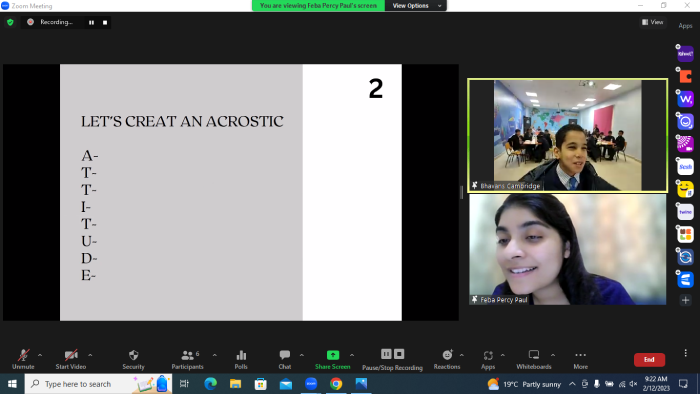This screenshot has width=700, height=394.
Task: Open the Reactions smiley icon
Action: click(447, 355)
